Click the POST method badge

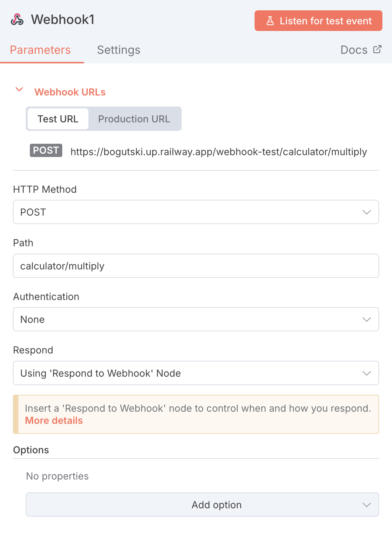point(46,150)
